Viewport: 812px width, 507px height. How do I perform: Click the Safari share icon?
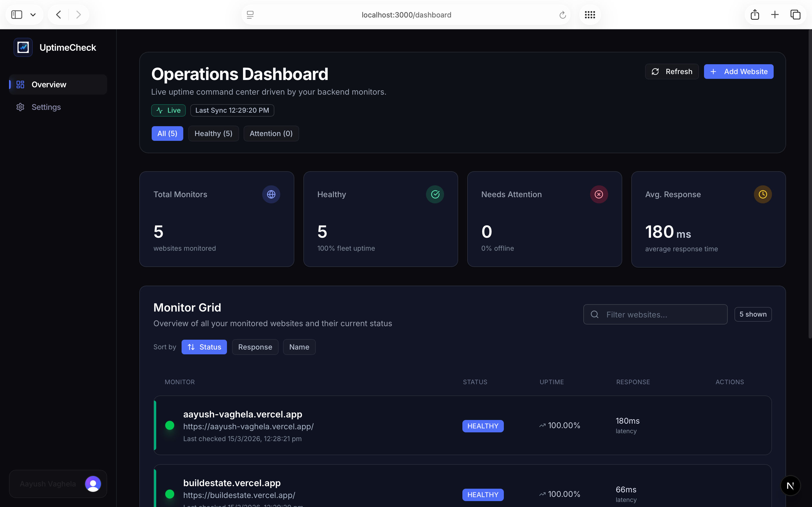754,15
